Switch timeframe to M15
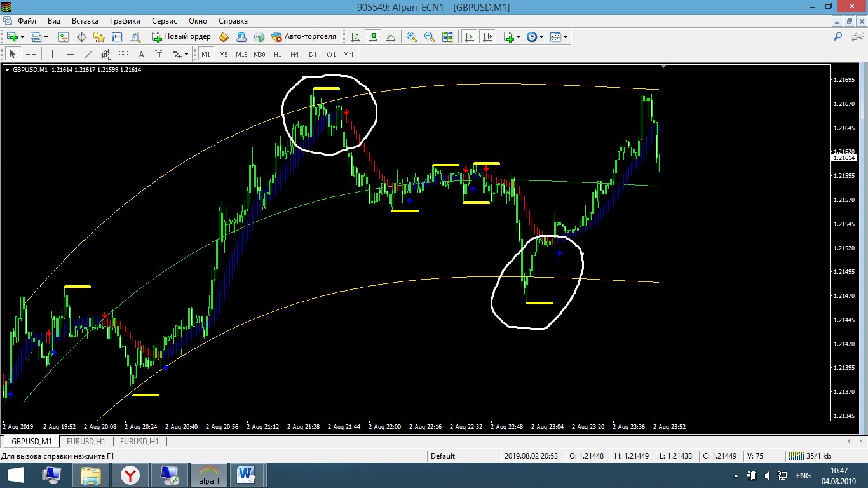 click(x=241, y=54)
